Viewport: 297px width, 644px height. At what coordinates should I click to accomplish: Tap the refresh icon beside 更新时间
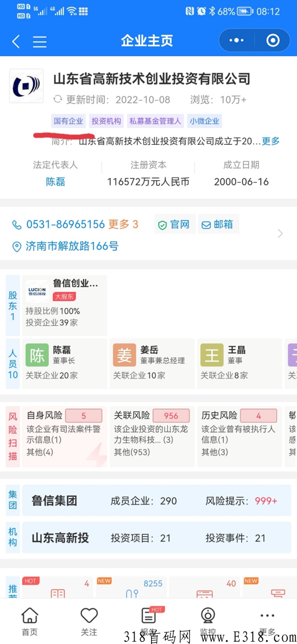(58, 100)
